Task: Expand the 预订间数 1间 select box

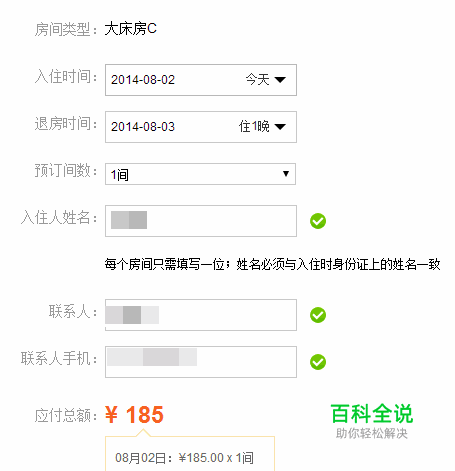Action: (200, 174)
